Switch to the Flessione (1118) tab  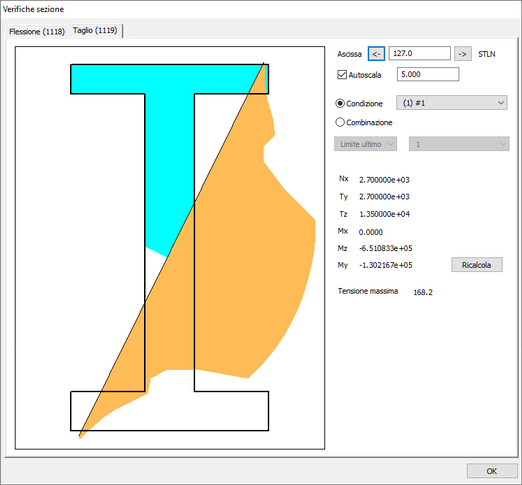point(37,32)
